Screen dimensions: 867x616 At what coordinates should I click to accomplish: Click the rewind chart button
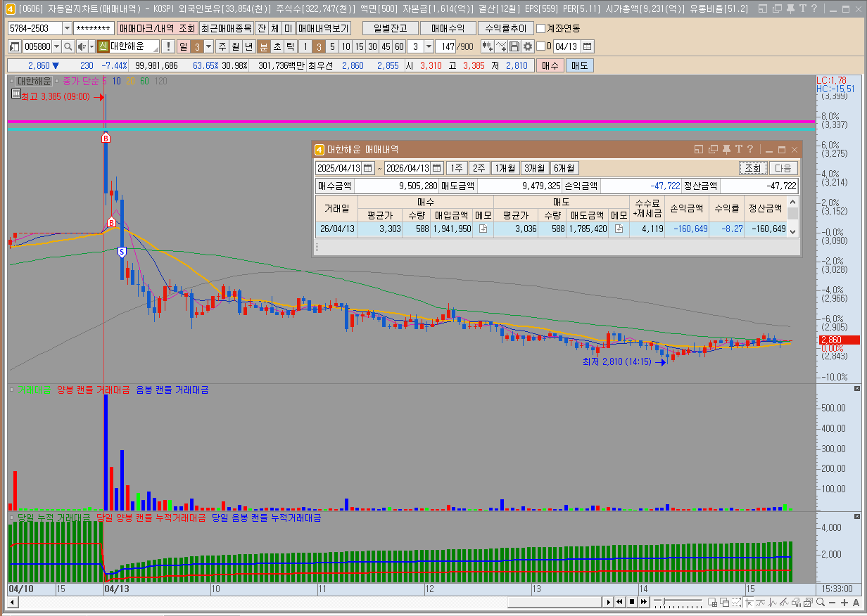click(619, 602)
